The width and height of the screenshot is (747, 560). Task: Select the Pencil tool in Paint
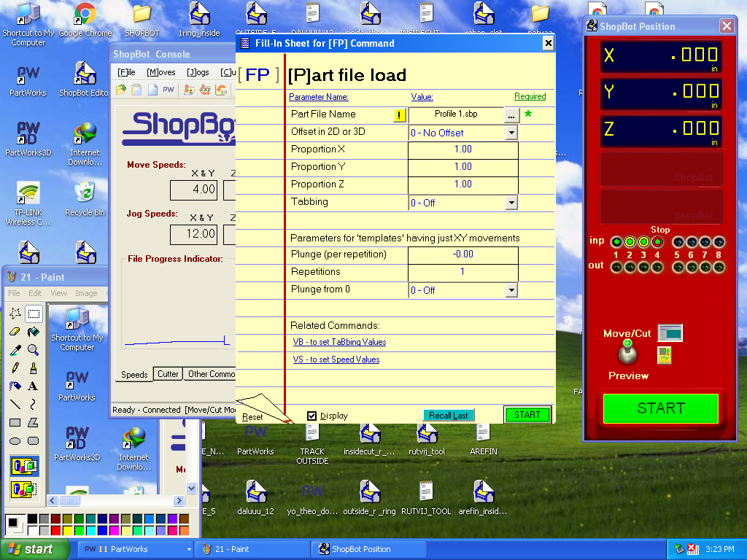click(x=15, y=368)
